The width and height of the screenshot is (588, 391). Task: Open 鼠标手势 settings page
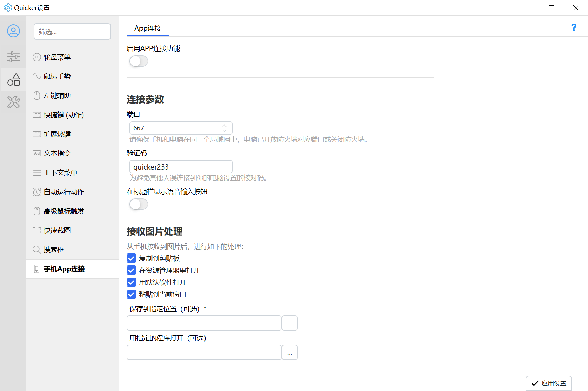pos(73,76)
